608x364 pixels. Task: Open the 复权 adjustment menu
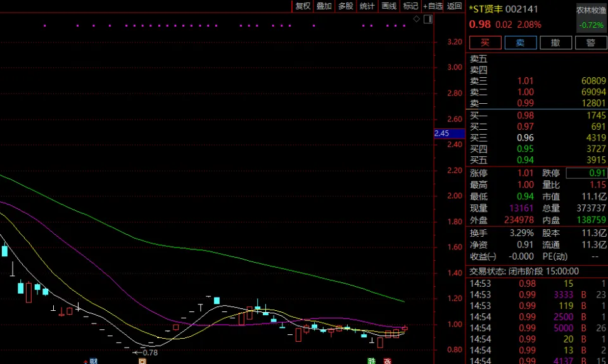coord(303,6)
